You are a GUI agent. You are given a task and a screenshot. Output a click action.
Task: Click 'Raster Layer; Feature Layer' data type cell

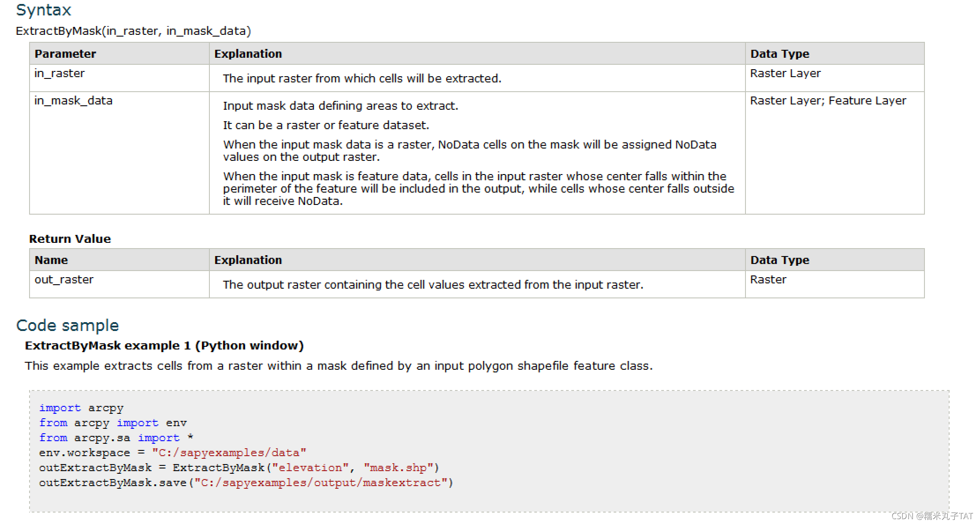(x=828, y=100)
